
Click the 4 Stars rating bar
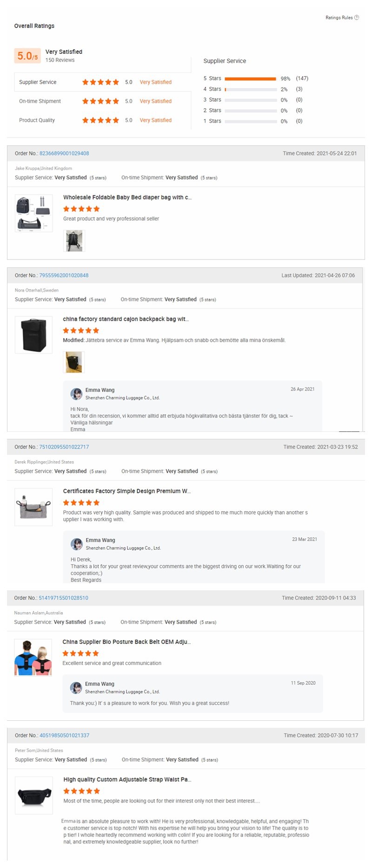(250, 89)
